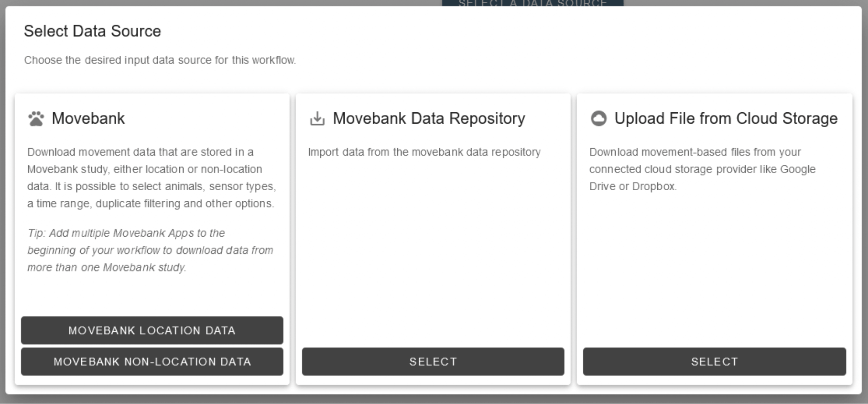
Task: Choose Movebank Non-Location Data
Action: tap(152, 362)
